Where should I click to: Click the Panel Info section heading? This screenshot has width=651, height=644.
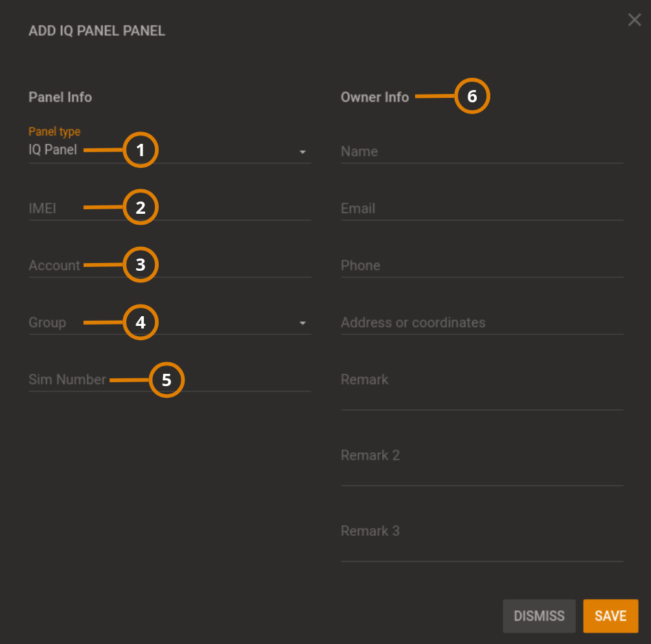tap(60, 97)
